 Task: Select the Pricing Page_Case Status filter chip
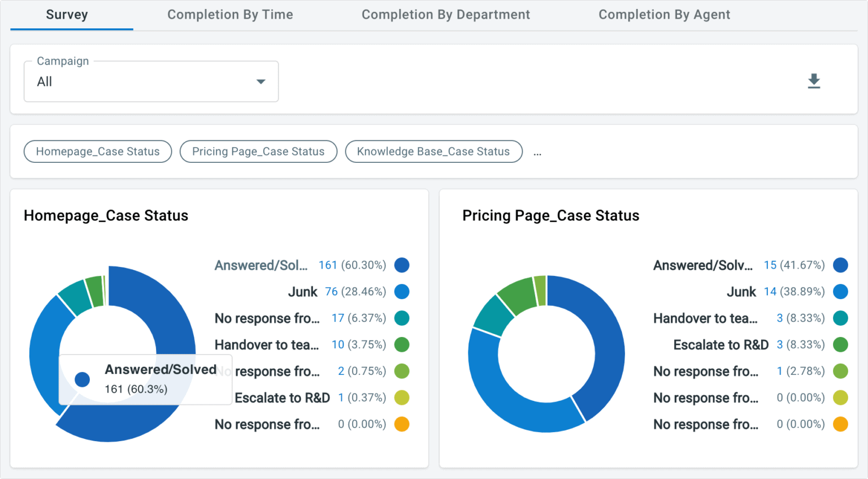pyautogui.click(x=258, y=152)
